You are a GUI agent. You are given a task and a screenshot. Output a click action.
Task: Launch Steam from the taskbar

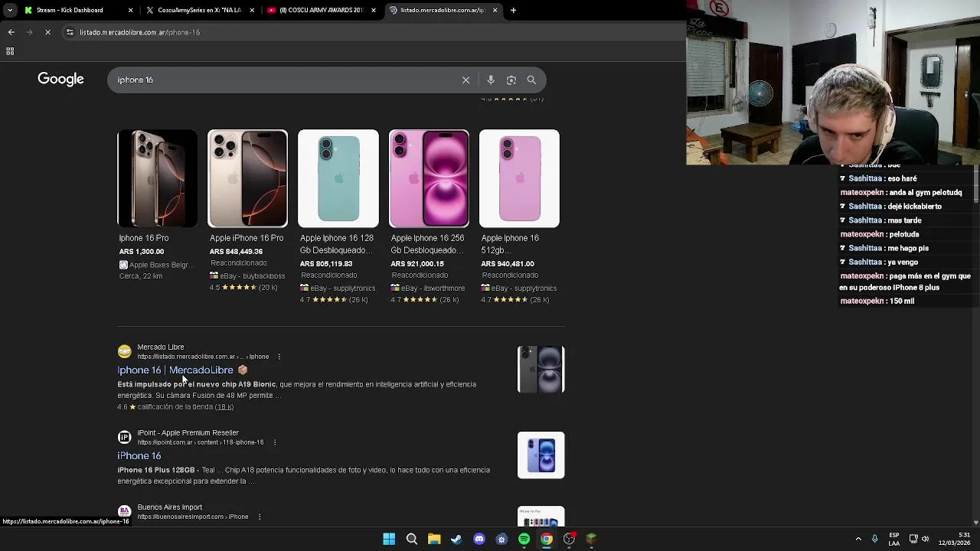coord(456,539)
